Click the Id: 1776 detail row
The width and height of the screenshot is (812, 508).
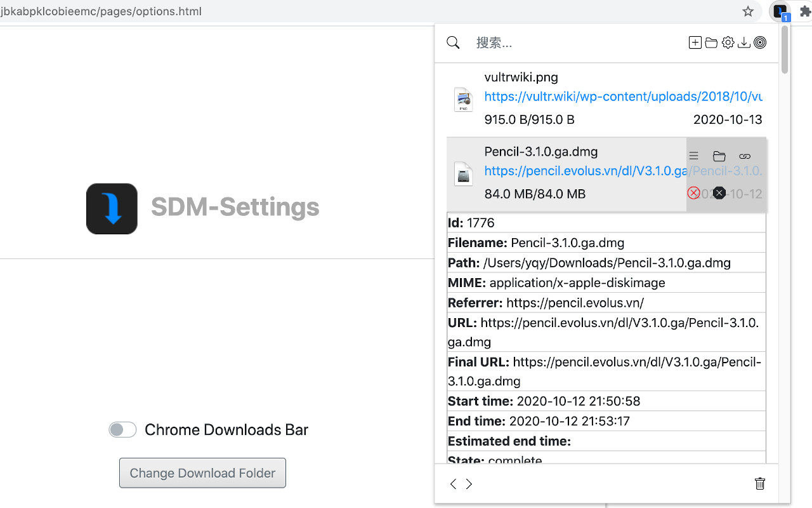(x=606, y=223)
